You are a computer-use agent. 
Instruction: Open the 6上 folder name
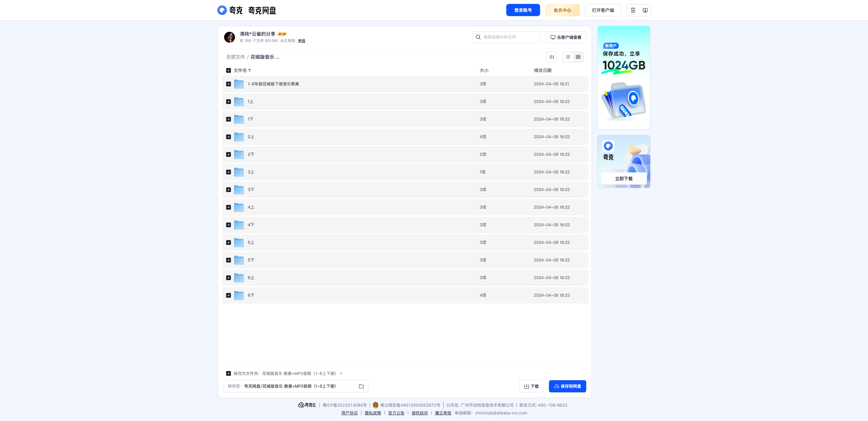[251, 278]
